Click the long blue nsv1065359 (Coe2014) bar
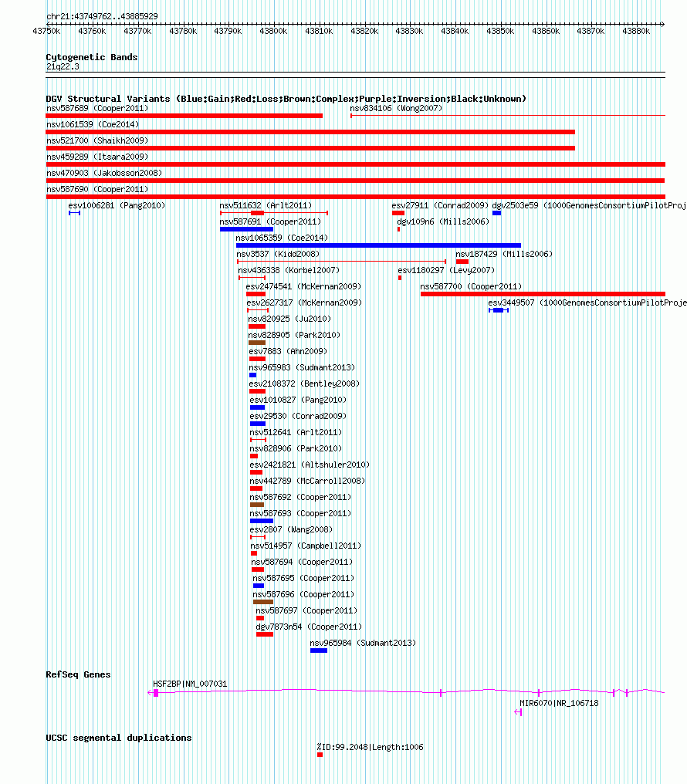687x784 pixels. [x=378, y=245]
